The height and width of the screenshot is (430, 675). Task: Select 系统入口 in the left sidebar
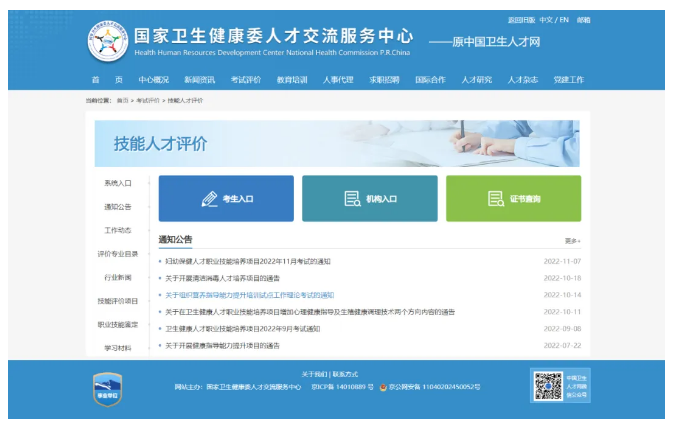(x=118, y=183)
